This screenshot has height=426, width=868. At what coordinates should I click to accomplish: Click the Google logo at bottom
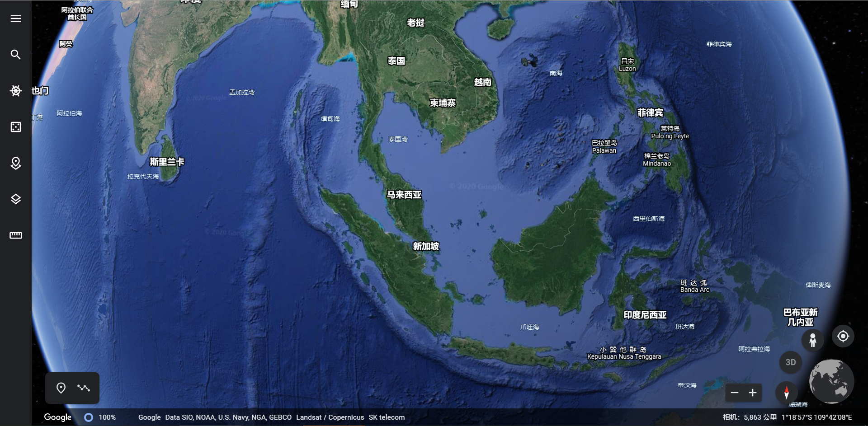[x=58, y=417]
